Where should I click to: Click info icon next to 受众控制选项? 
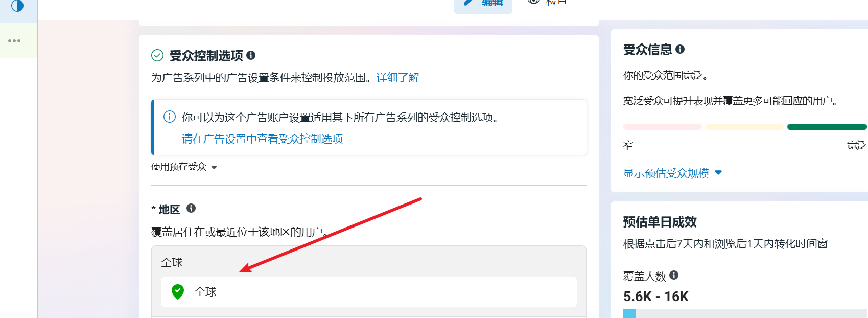[x=251, y=55]
